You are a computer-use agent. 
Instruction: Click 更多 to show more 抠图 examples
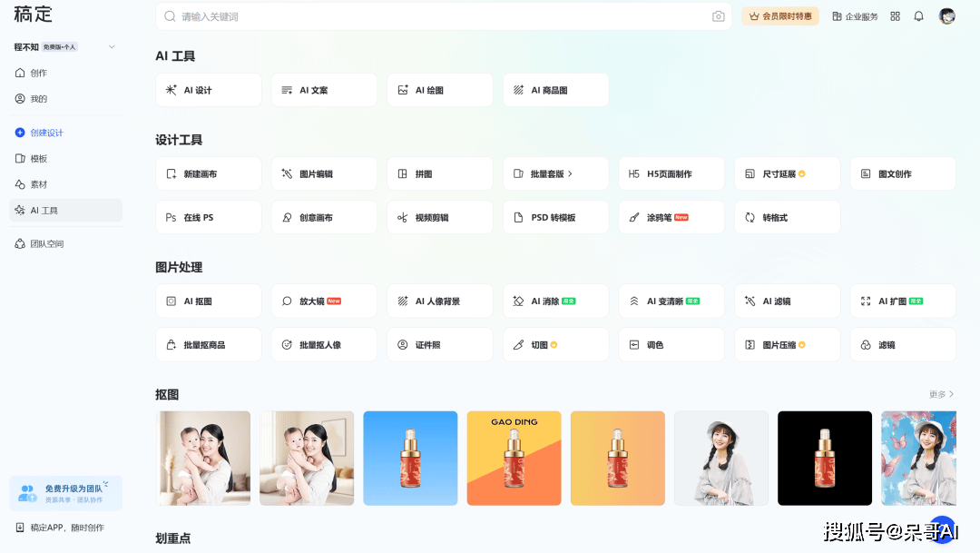click(941, 395)
